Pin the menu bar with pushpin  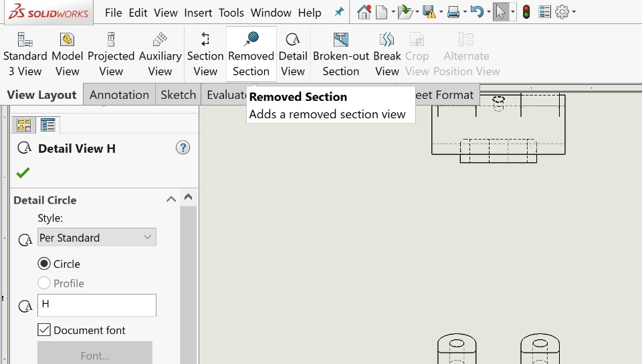(x=339, y=12)
